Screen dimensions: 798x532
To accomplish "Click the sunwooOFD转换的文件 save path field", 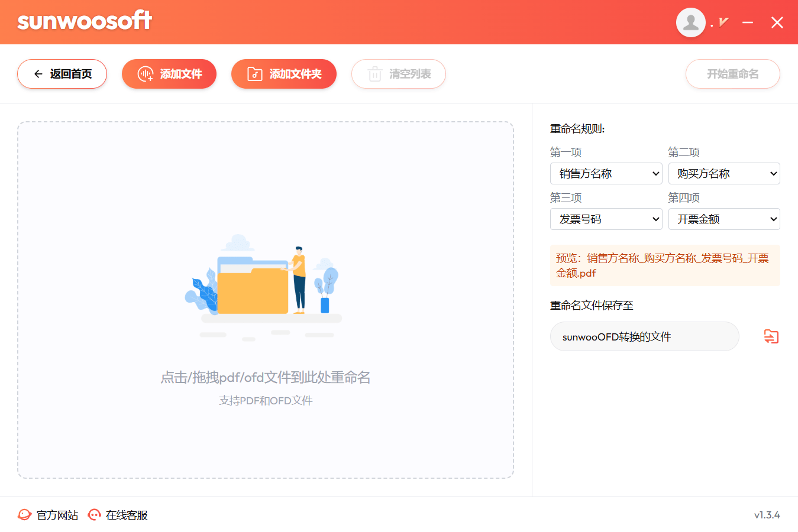I will tap(644, 336).
